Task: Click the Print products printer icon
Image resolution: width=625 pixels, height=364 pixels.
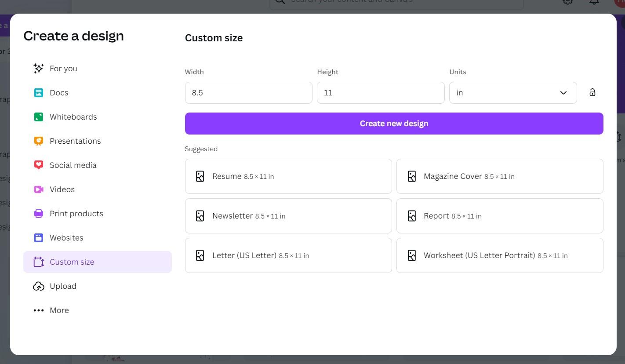Action: pos(39,214)
